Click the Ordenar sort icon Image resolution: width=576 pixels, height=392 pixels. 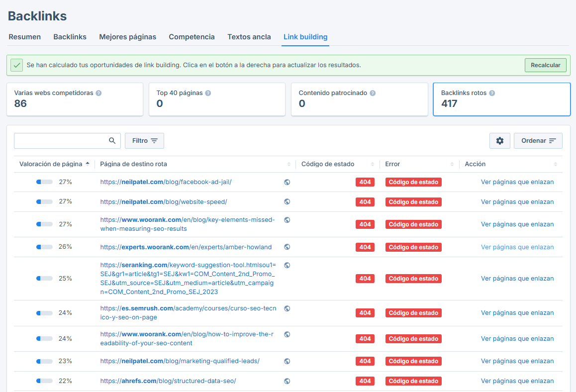pos(552,141)
